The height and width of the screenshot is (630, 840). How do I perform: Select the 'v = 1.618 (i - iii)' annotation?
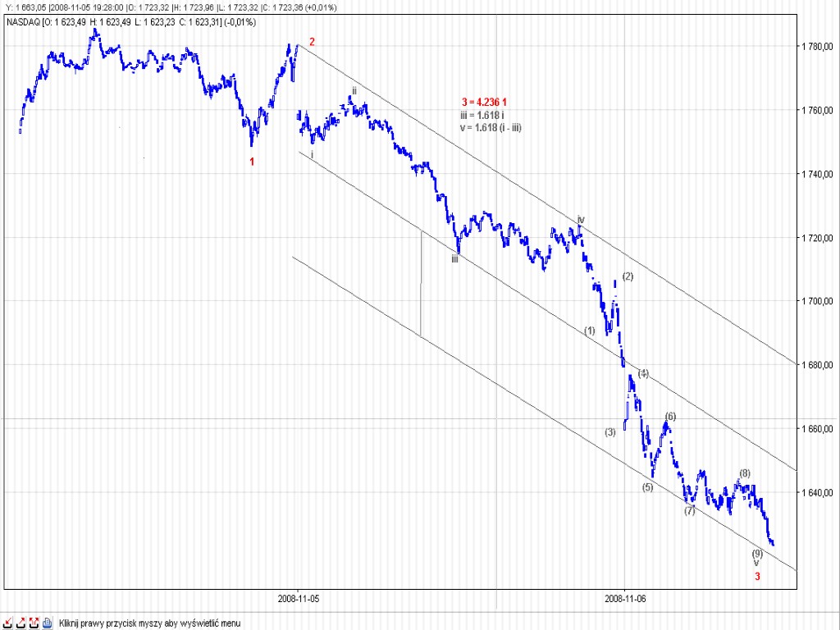point(491,128)
